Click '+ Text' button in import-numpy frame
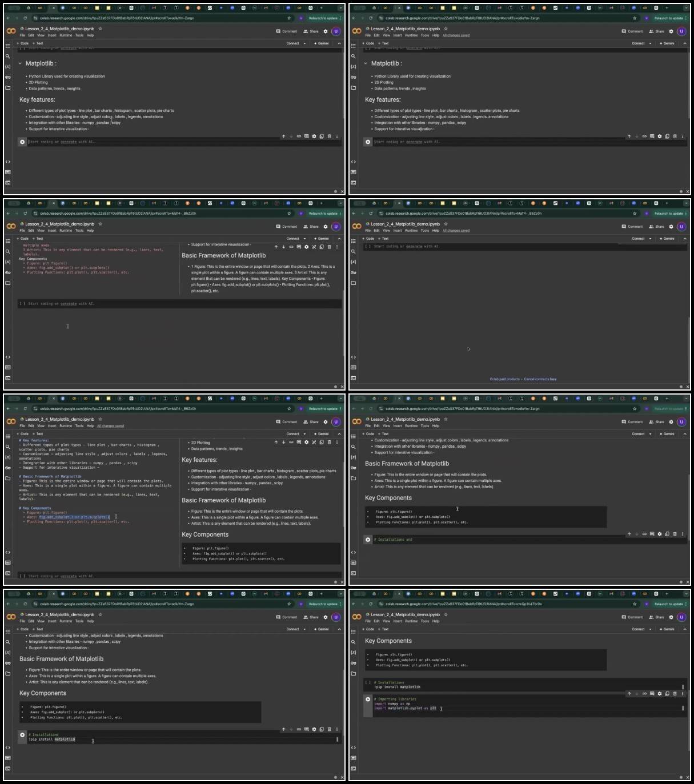Screen dimensions: 694x784 coord(384,629)
